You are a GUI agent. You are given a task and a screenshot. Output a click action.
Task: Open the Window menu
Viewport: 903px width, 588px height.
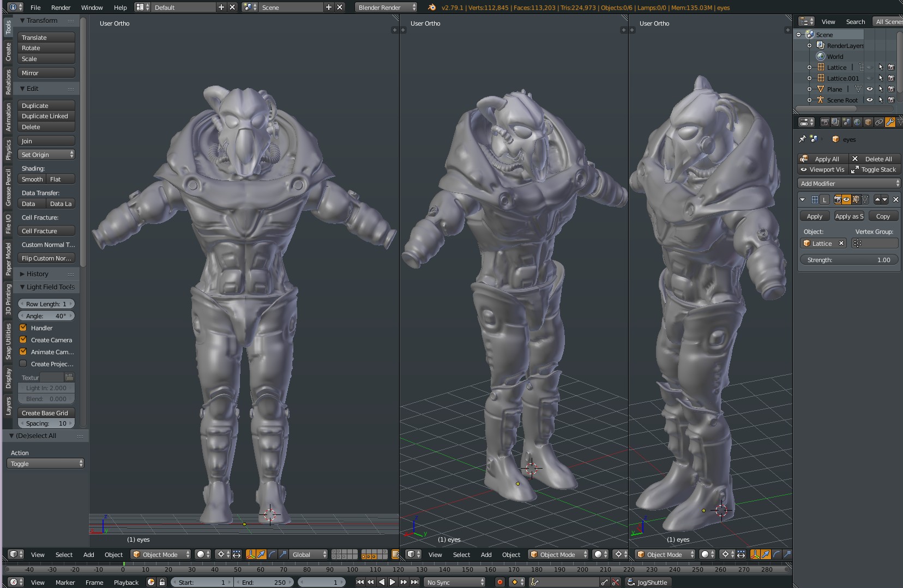tap(92, 7)
